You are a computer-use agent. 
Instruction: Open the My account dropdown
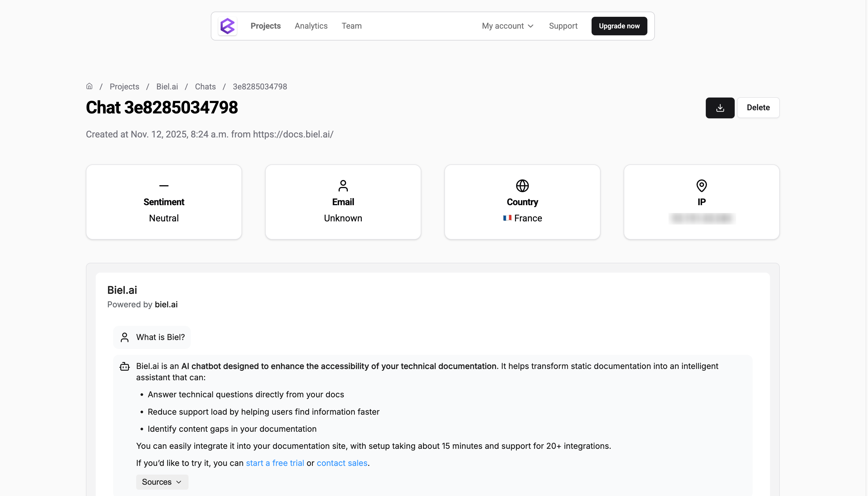pos(507,25)
